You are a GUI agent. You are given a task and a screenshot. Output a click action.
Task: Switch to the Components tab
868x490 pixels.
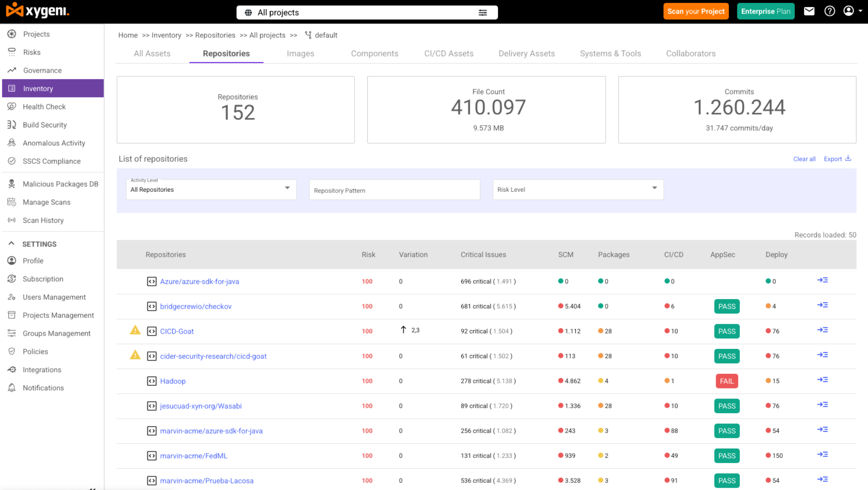tap(374, 54)
